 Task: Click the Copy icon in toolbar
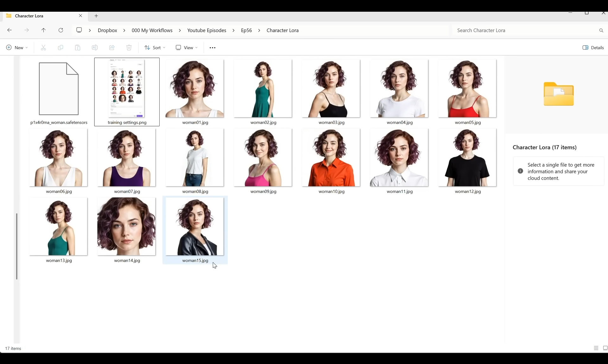[60, 47]
